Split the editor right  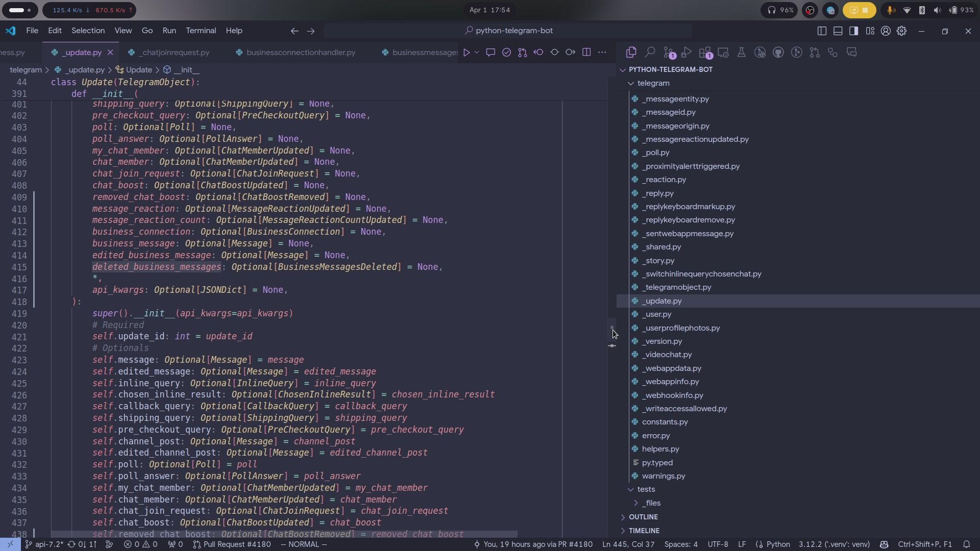pos(586,52)
